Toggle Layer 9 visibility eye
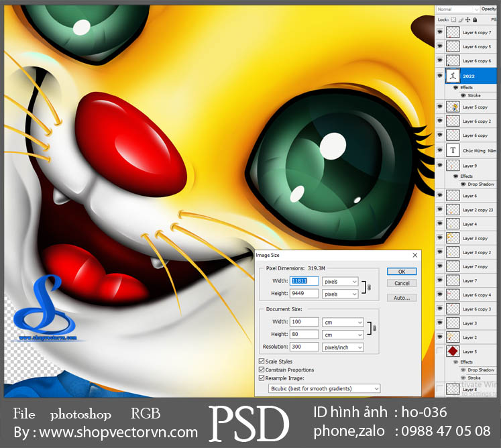Screen dimensions: 501x448 pos(440,165)
